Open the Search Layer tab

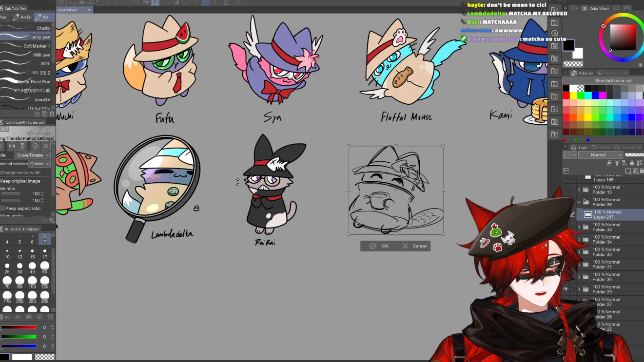[628, 147]
